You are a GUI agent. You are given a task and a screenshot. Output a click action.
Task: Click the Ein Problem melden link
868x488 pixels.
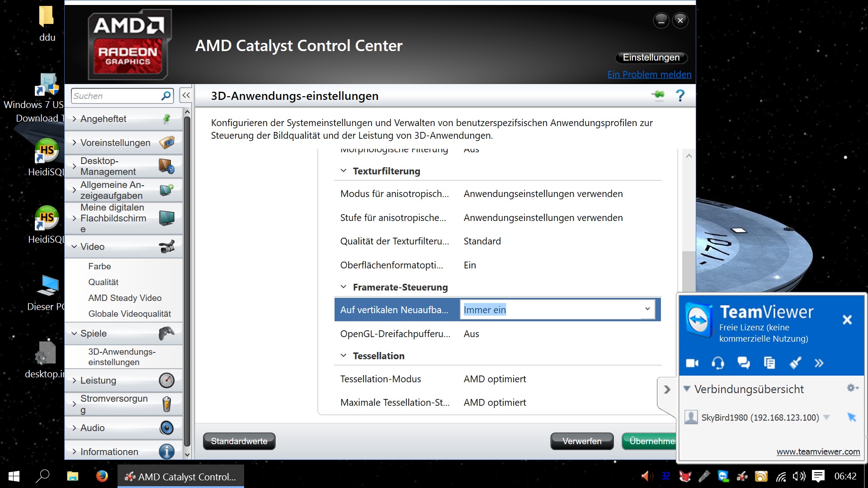[649, 75]
